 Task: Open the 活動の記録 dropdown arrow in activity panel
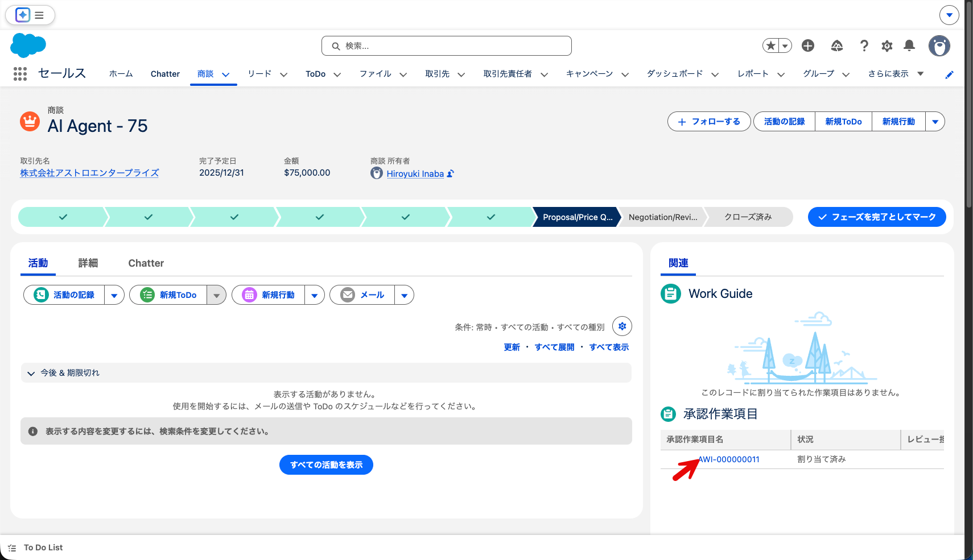pos(114,295)
